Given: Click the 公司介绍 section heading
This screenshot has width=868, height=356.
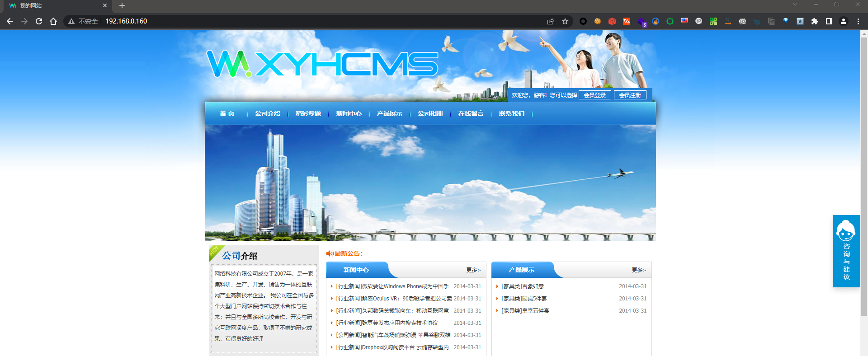Looking at the screenshot, I should pyautogui.click(x=240, y=256).
